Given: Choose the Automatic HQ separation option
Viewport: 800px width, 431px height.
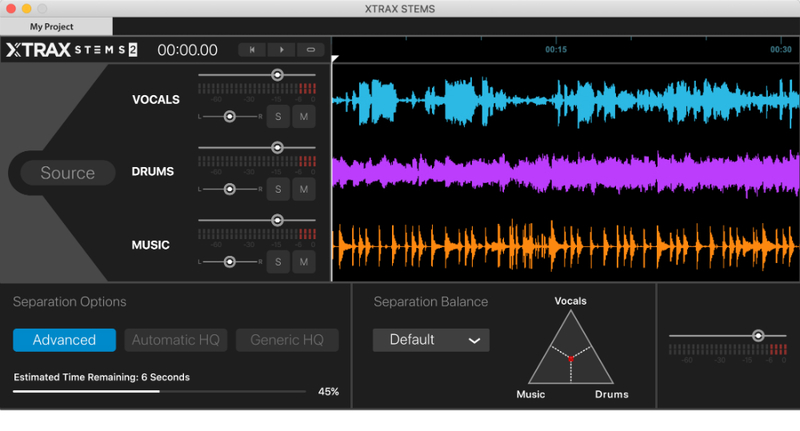Looking at the screenshot, I should tap(177, 340).
